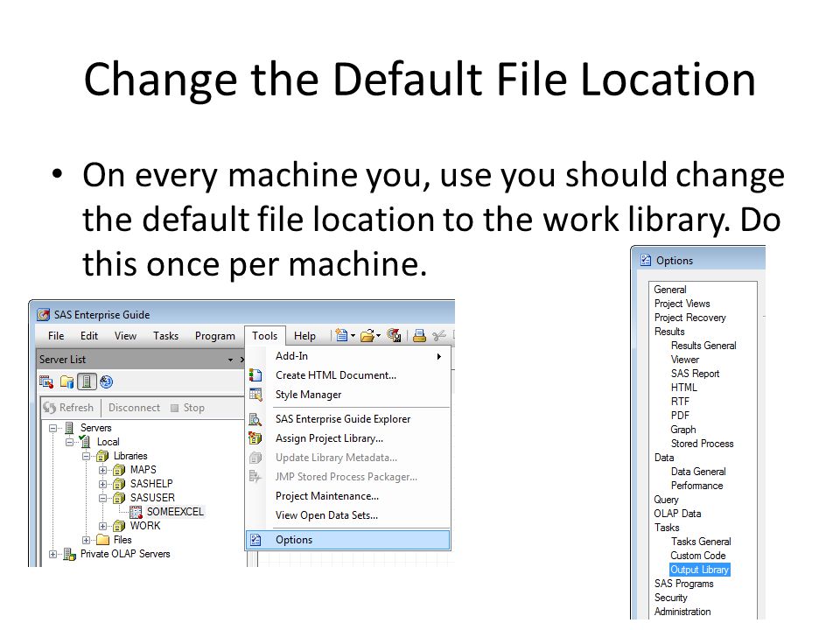Open the Edit menu

click(89, 336)
